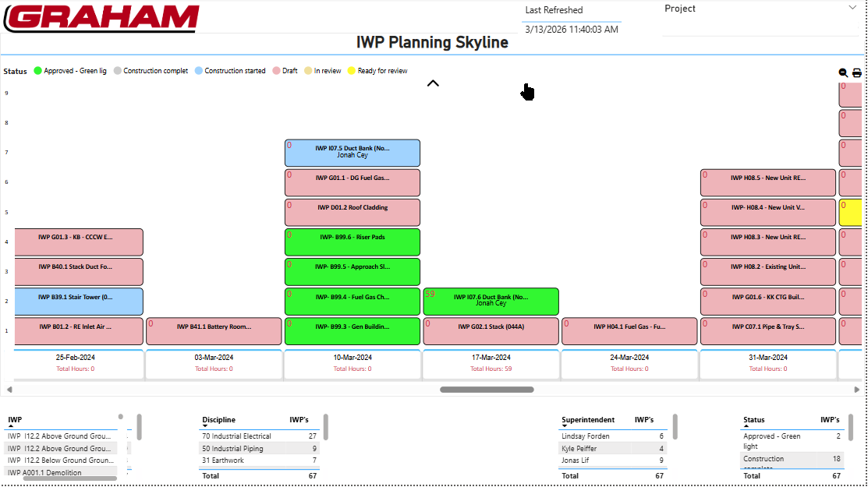Image resolution: width=868 pixels, height=487 pixels.
Task: Toggle the Construction started legend swatch
Action: coord(199,71)
